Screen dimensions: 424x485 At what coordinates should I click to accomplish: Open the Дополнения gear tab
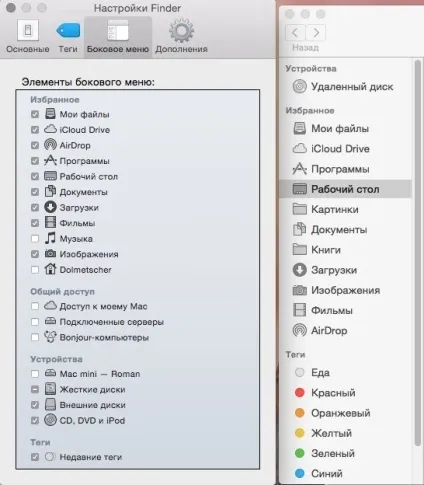[x=181, y=36]
